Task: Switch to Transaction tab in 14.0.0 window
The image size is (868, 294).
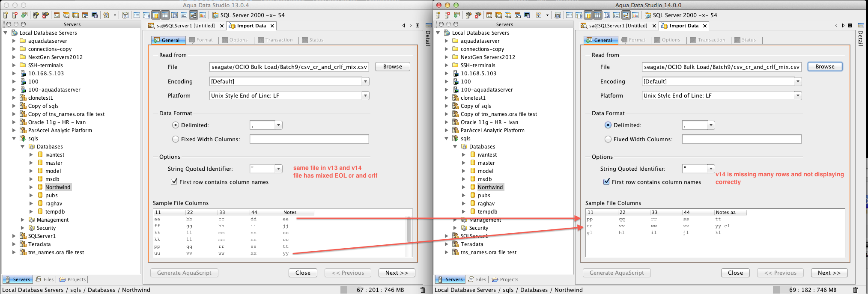Action: [x=707, y=40]
